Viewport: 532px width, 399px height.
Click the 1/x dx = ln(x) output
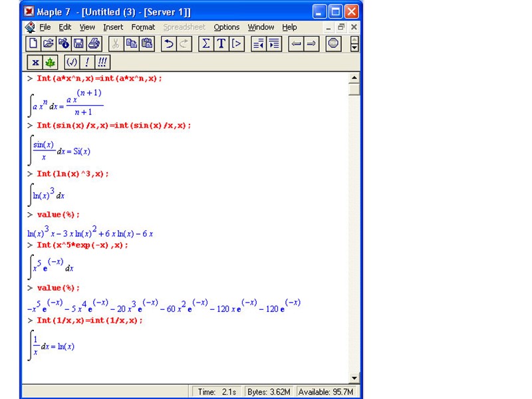pyautogui.click(x=51, y=345)
